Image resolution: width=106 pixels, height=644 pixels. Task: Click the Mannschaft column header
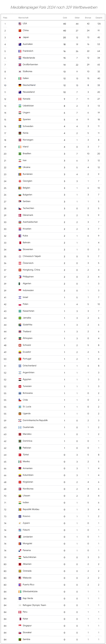click(x=23, y=18)
